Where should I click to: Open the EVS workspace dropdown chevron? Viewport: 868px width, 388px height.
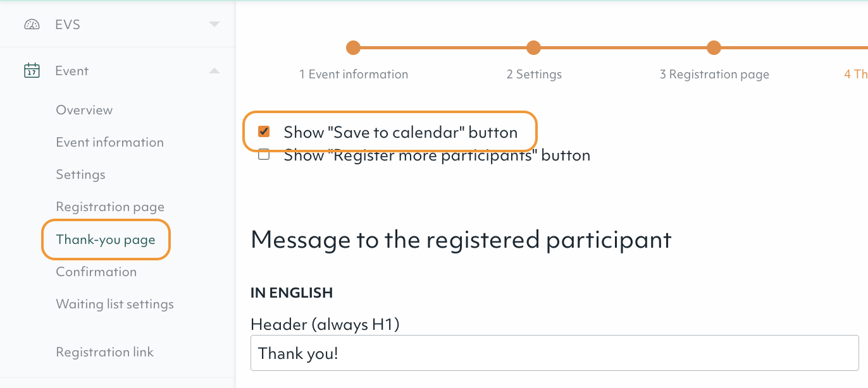(214, 24)
